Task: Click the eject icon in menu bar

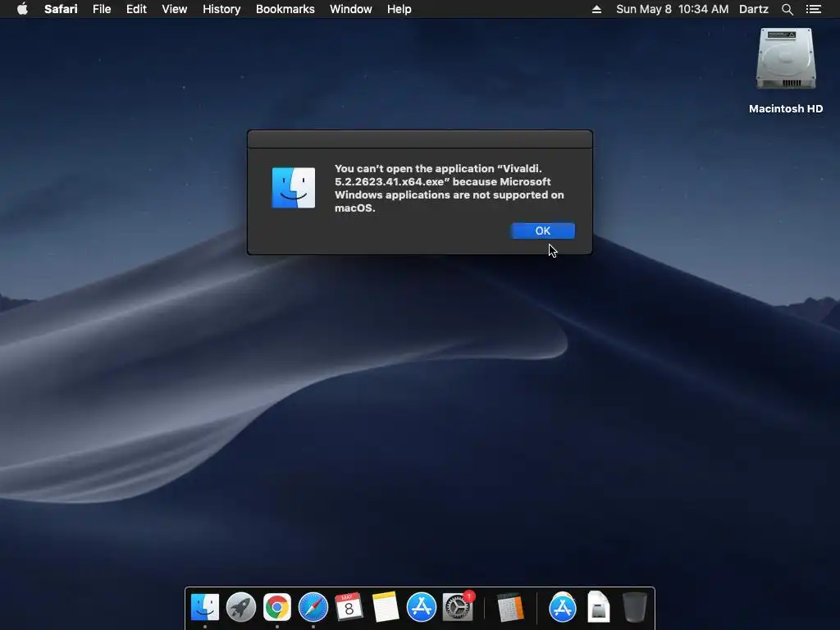Action: click(x=596, y=9)
